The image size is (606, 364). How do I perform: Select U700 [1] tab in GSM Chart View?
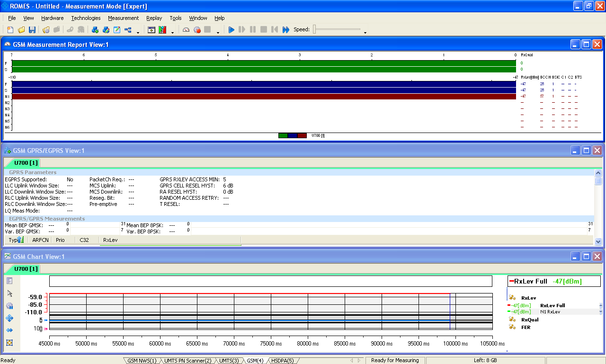(x=22, y=269)
